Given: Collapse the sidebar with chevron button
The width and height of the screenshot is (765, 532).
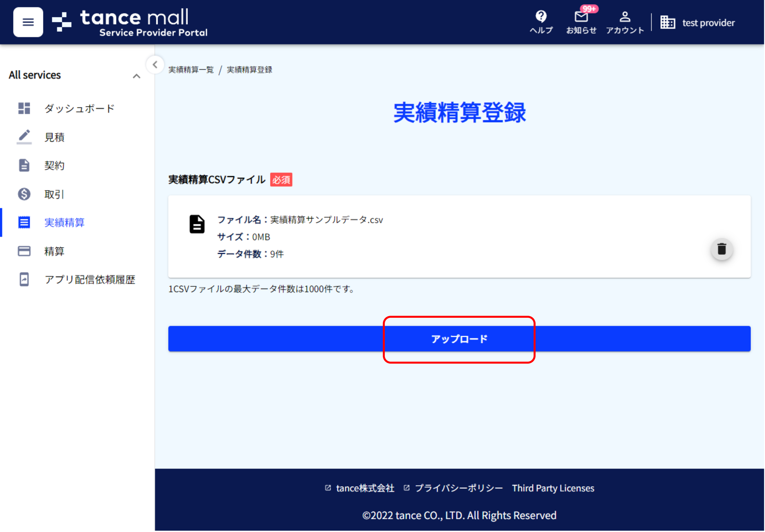Looking at the screenshot, I should (155, 65).
